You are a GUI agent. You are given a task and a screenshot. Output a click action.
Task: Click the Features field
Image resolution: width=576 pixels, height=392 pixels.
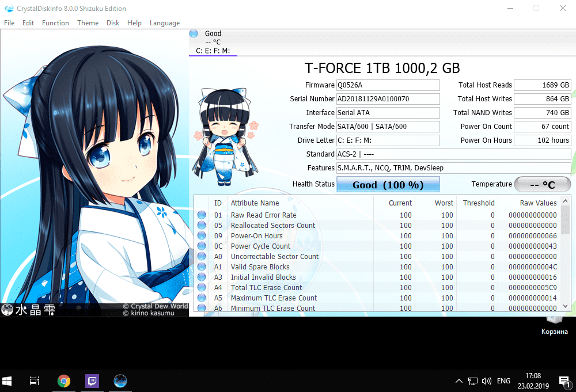454,168
